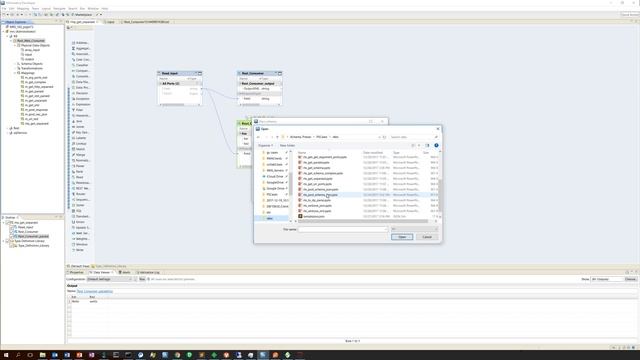
Task: Select the Router transformation in the palette
Action: click(x=79, y=194)
